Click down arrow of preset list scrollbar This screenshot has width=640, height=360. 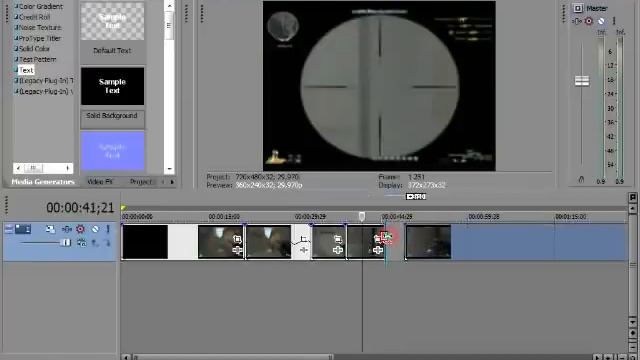coord(169,169)
